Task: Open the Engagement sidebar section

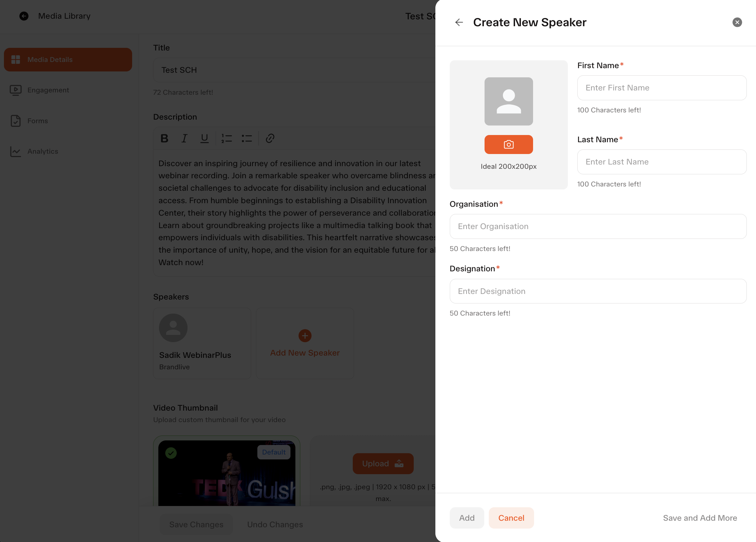Action: coord(68,90)
